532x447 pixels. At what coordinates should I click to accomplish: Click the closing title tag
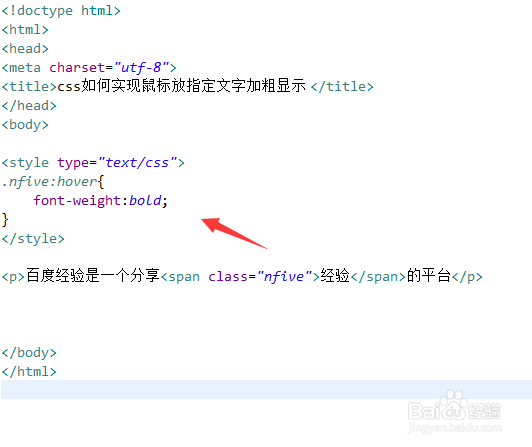click(x=342, y=87)
